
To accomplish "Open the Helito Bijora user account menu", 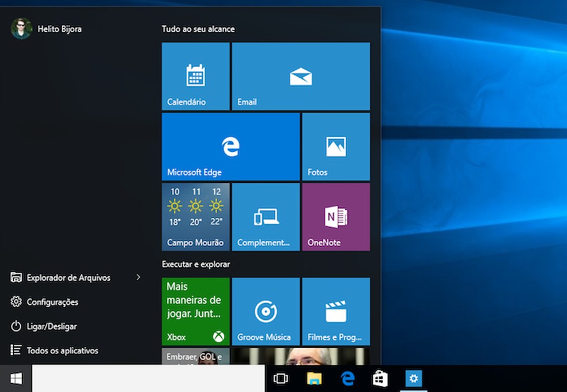I will 46,29.
